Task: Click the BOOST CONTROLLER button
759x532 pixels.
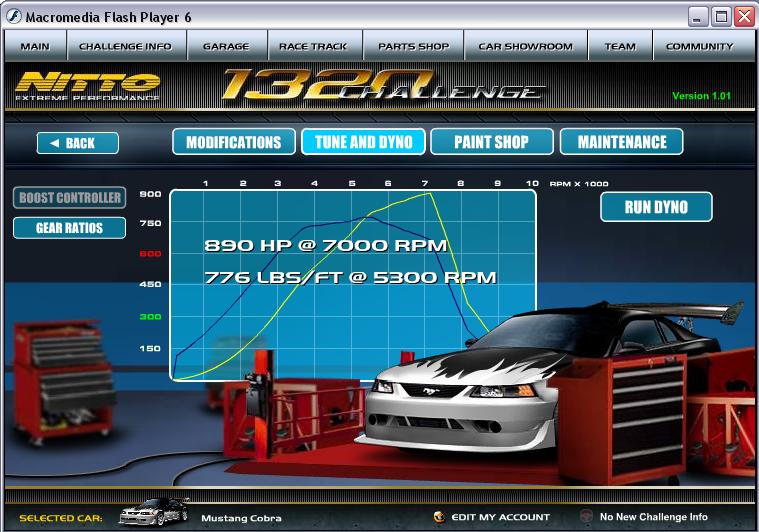Action: [x=70, y=198]
